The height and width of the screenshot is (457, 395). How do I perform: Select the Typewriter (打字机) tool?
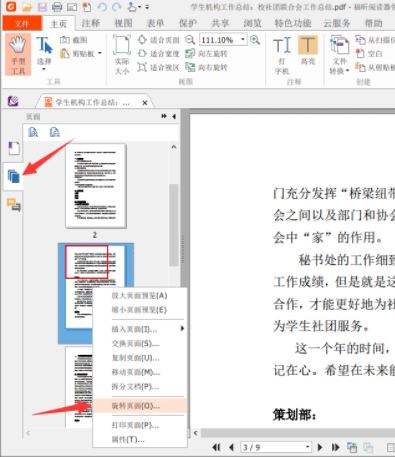(x=282, y=55)
